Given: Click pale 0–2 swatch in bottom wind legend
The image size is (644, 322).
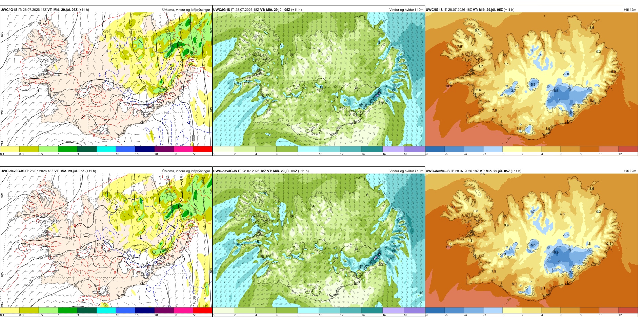Looking at the screenshot, I should [x=223, y=310].
